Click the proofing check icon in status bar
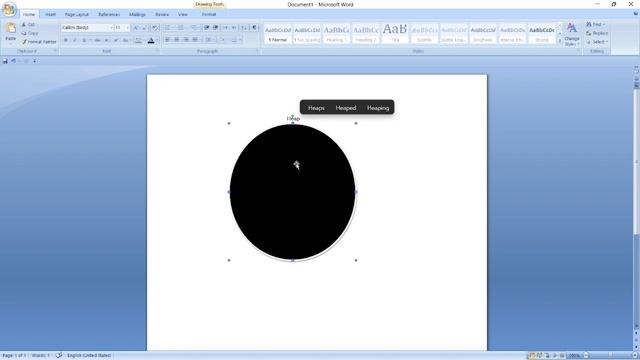 [x=59, y=356]
